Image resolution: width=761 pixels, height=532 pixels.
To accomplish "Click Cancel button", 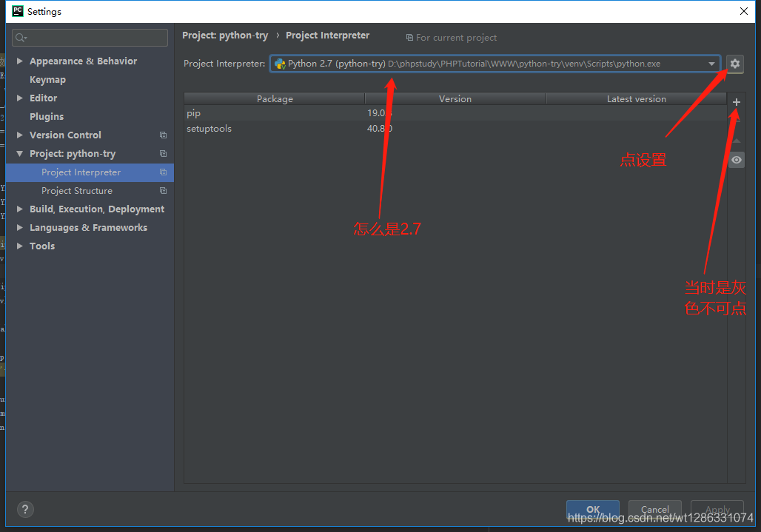I will tap(654, 510).
